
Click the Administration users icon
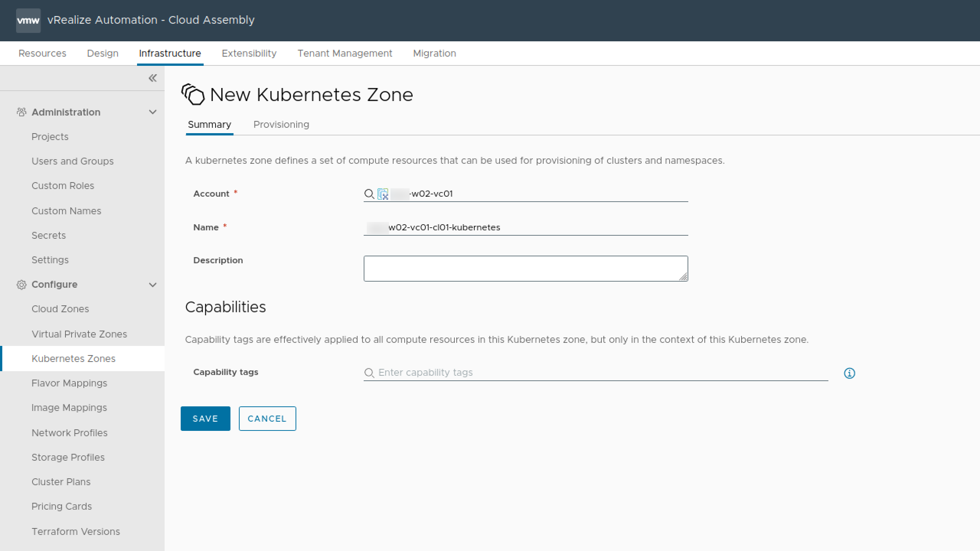click(x=21, y=112)
